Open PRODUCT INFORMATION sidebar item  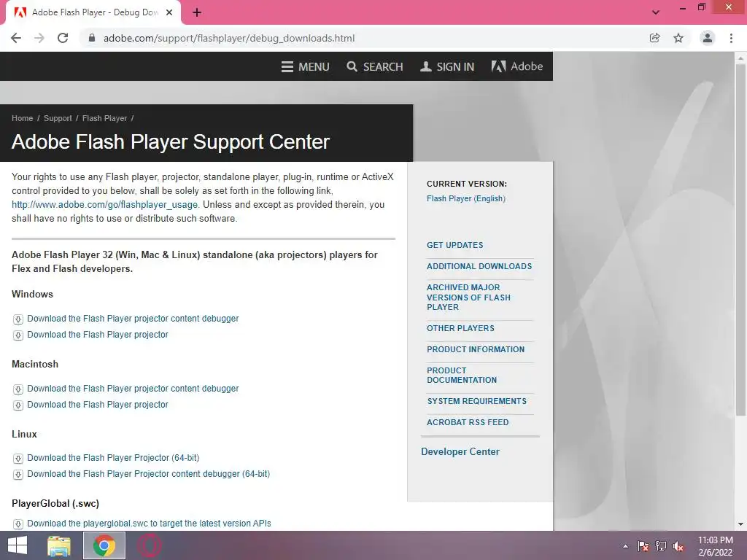476,349
